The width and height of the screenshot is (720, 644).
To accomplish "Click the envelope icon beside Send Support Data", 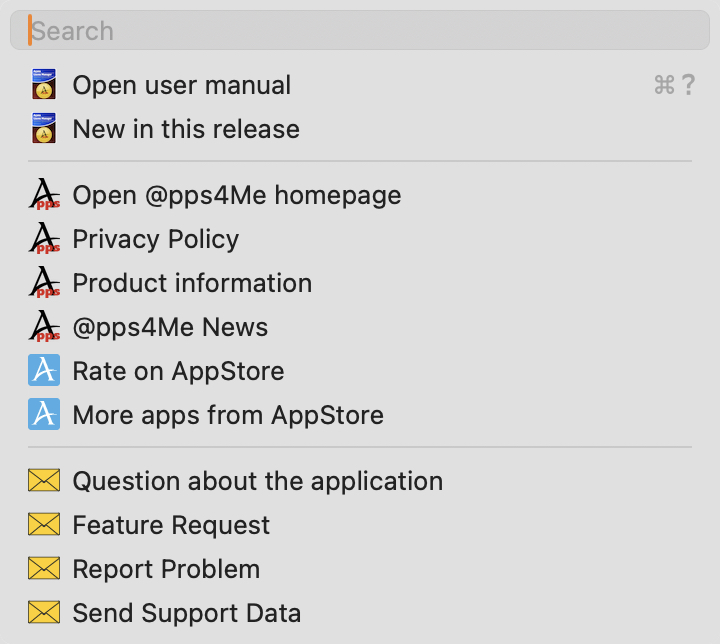I will [x=44, y=613].
